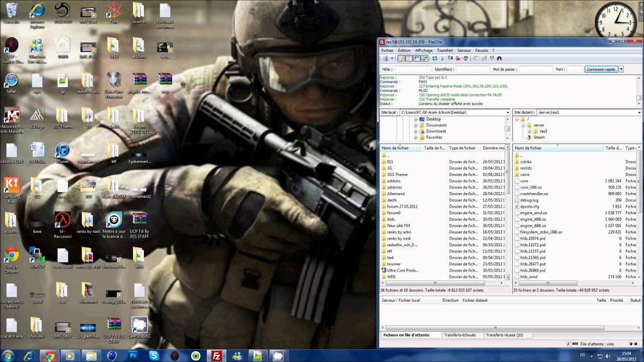Open the Site Manager icon in FileZilla toolbar
Viewport: 644px width, 362px height.
[385, 58]
